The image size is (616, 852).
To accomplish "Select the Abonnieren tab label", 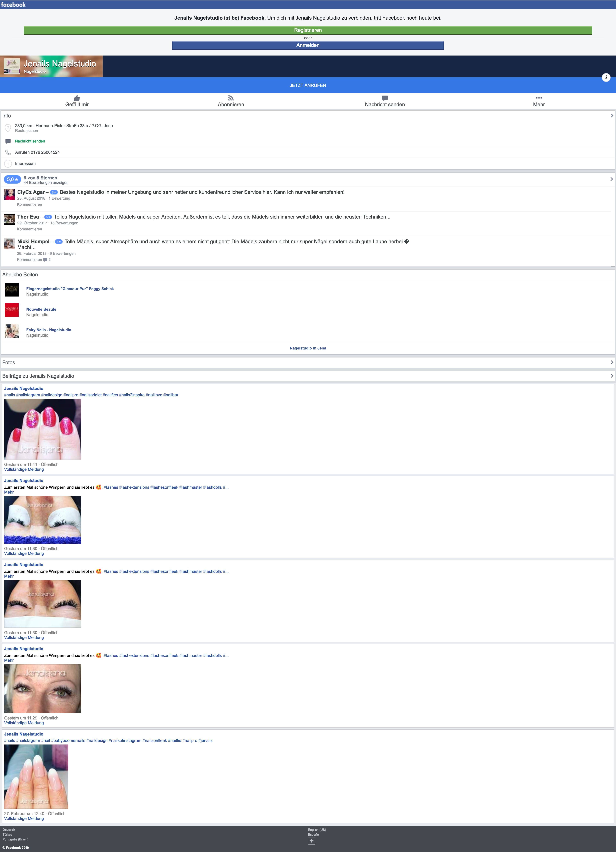I will pos(231,104).
